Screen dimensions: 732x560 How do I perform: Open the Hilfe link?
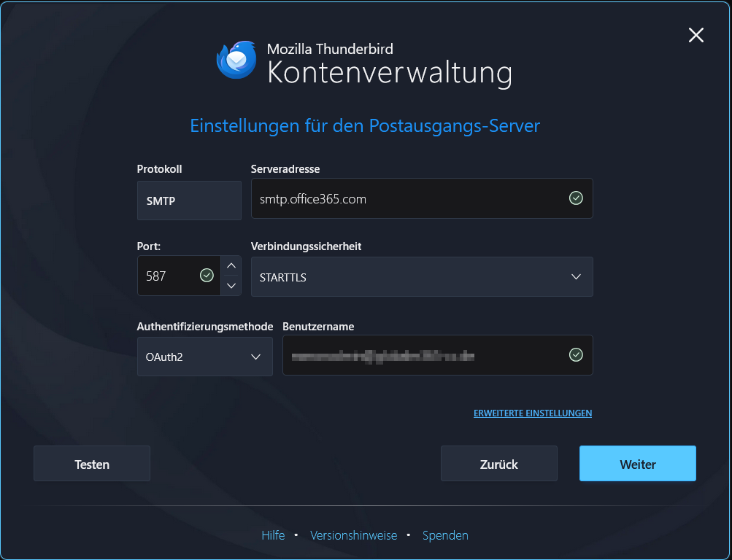click(x=273, y=535)
